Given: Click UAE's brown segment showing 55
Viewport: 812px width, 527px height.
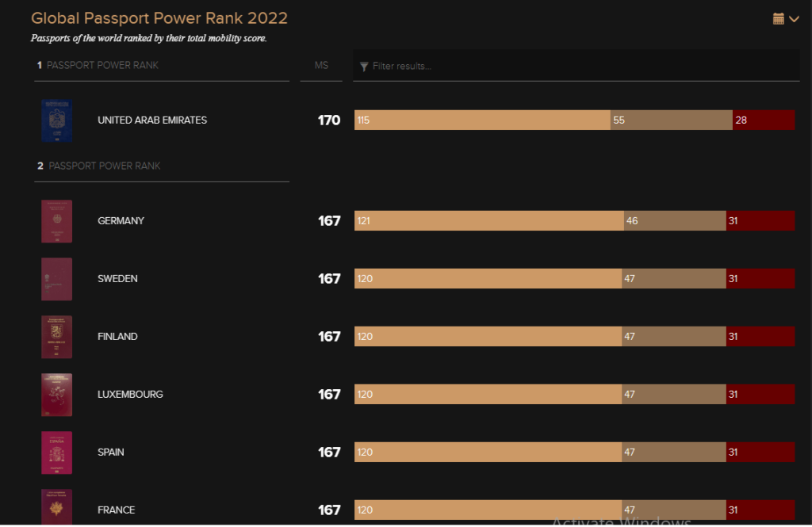Looking at the screenshot, I should point(671,120).
